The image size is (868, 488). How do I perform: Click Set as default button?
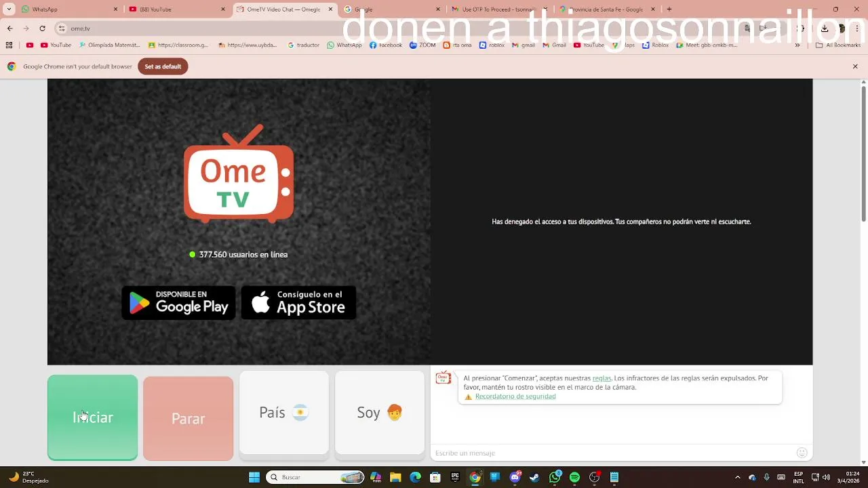(163, 66)
